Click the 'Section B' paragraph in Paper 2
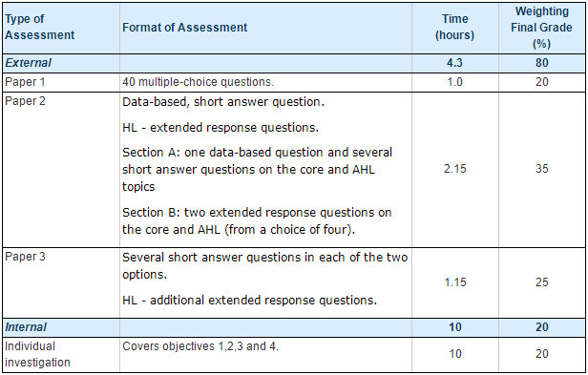The image size is (588, 375). click(257, 220)
